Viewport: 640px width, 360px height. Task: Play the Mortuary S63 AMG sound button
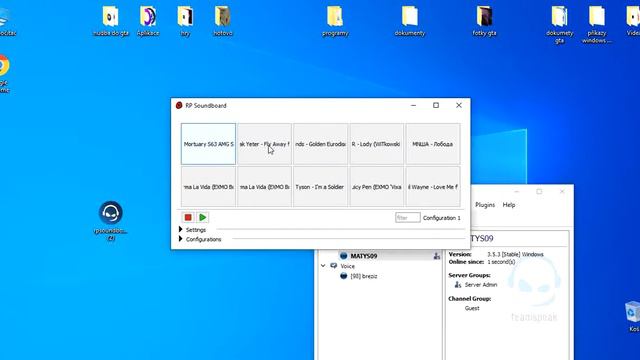pos(209,144)
